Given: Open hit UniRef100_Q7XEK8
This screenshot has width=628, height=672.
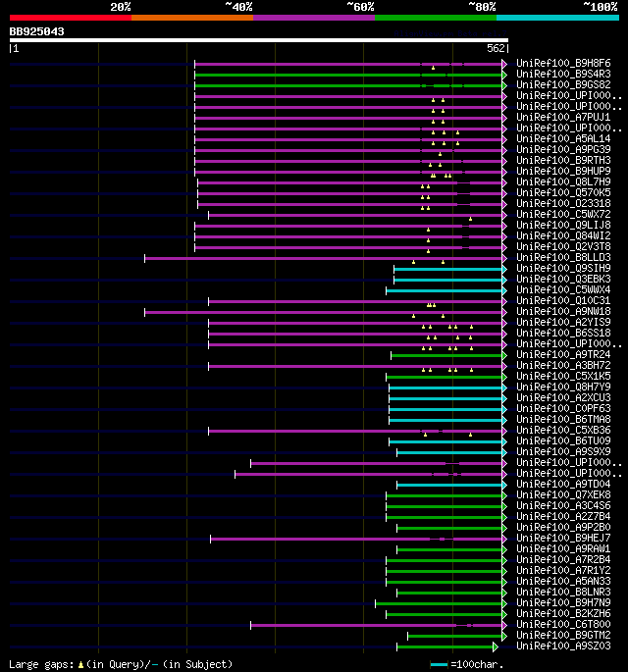Looking at the screenshot, I should click(563, 495).
